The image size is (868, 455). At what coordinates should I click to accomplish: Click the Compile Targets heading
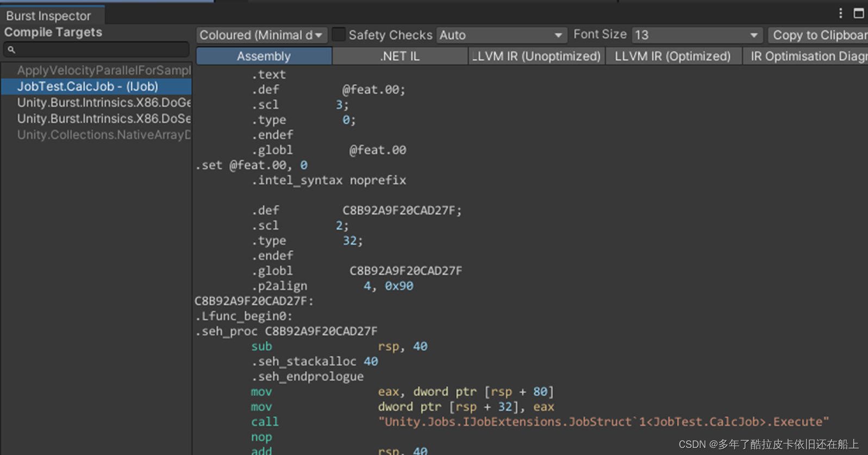(x=53, y=32)
